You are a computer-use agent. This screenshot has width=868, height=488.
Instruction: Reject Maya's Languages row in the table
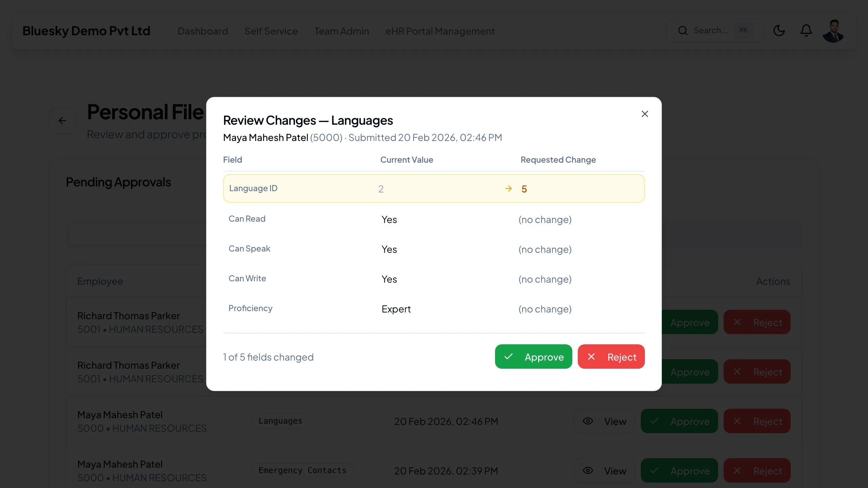757,421
